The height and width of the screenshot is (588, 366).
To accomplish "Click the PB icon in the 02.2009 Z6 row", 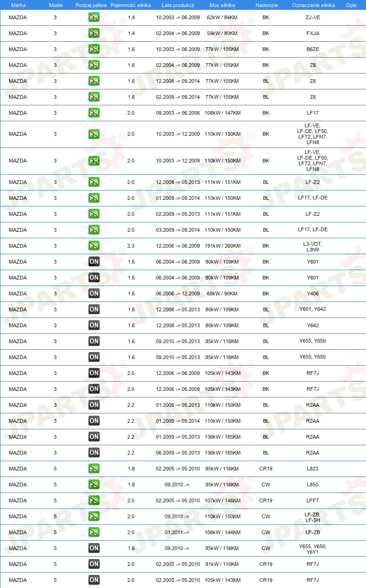I will click(94, 97).
